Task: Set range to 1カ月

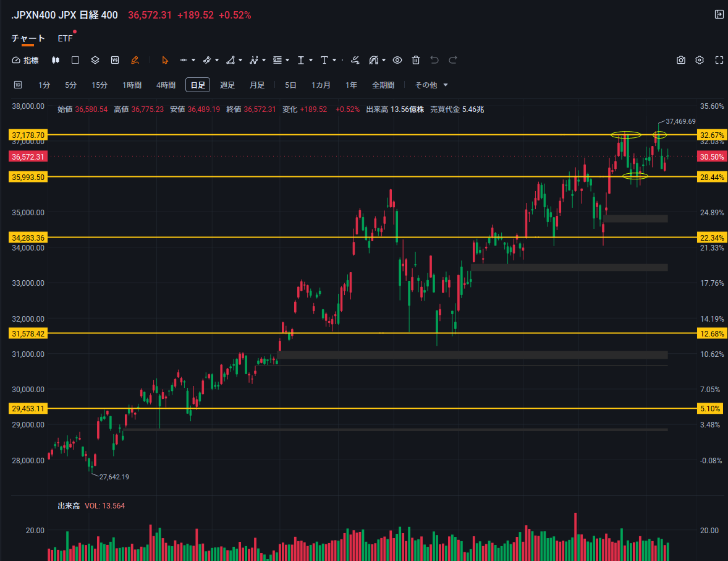Action: pyautogui.click(x=321, y=85)
